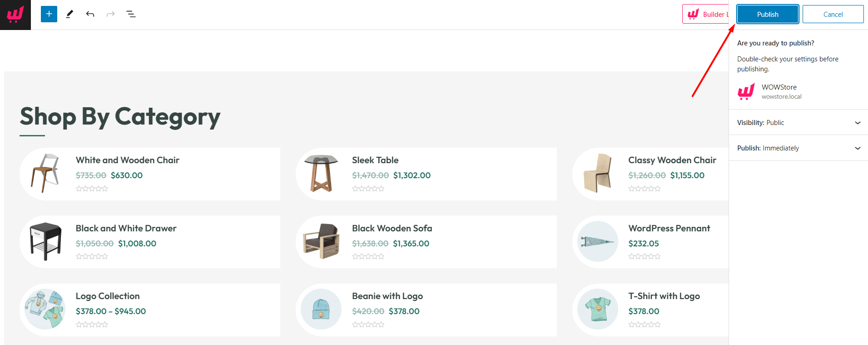This screenshot has height=345, width=868.
Task: Click the Shop By Category heading
Action: [x=119, y=117]
